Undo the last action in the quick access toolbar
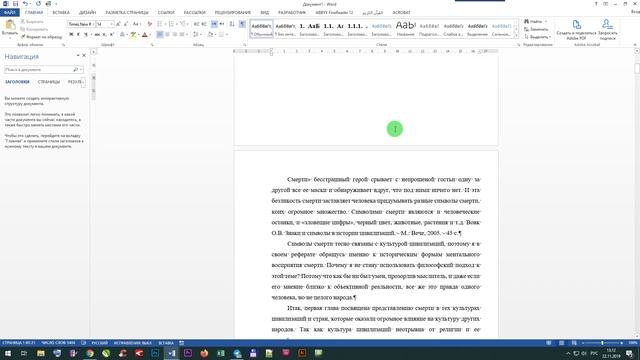 click(25, 4)
